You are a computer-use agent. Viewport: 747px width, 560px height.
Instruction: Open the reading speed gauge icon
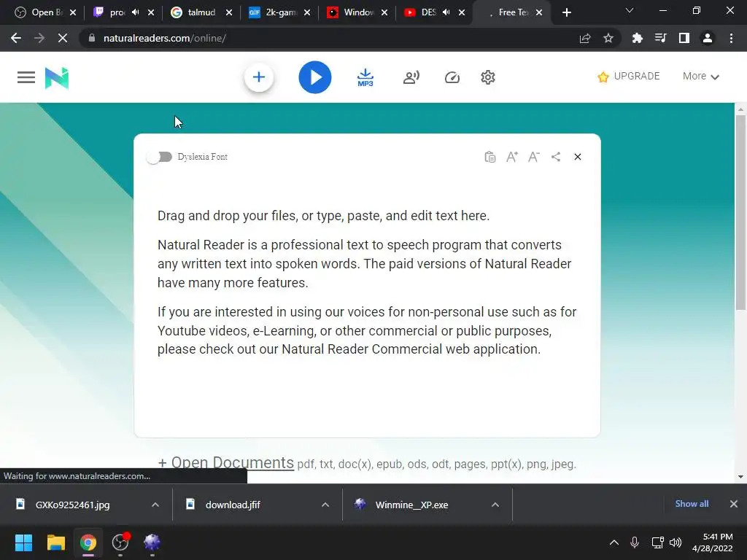point(452,77)
